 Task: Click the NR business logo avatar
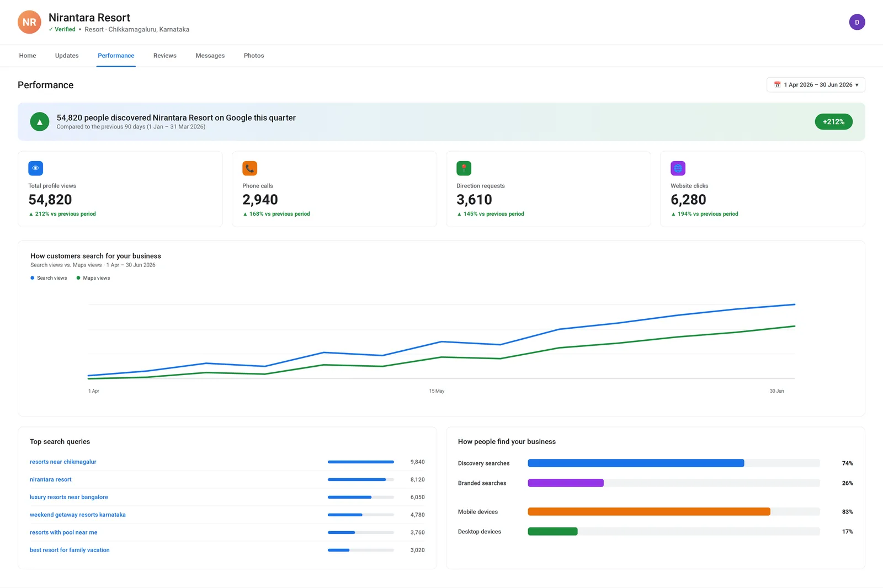pos(29,22)
